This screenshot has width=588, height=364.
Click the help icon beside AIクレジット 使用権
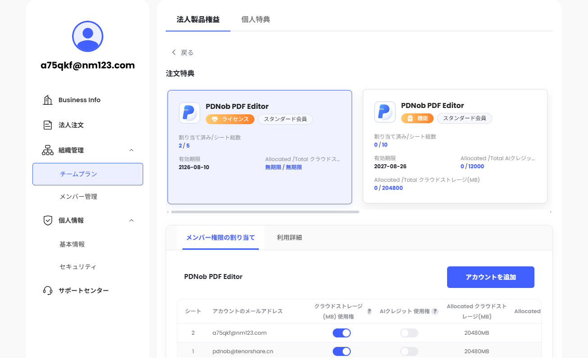(435, 311)
